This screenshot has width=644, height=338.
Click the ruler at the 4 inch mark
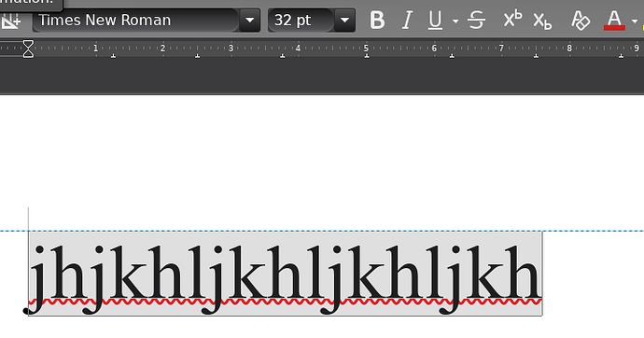298,48
